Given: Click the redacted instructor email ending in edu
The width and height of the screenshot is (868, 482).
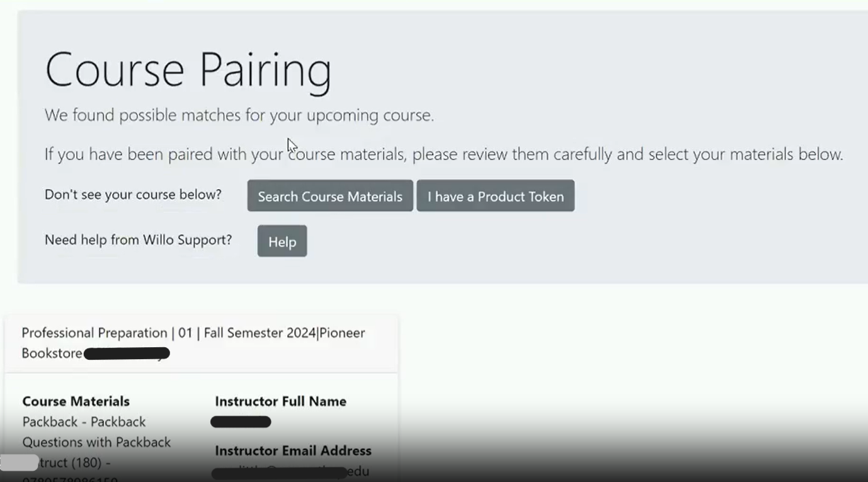Looking at the screenshot, I should (291, 472).
